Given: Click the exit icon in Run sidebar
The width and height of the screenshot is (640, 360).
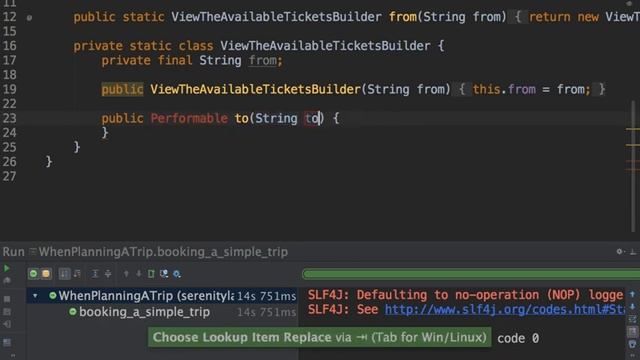Looking at the screenshot, I should [x=7, y=325].
